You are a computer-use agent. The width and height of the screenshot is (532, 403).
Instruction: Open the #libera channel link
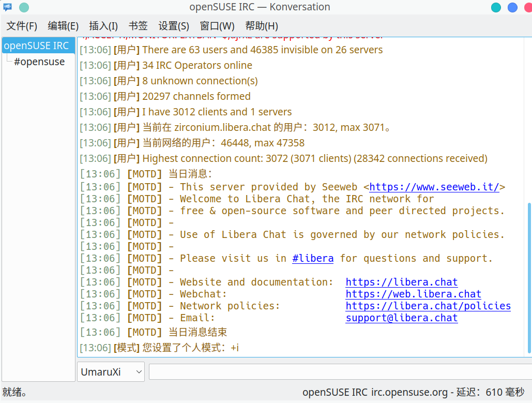pyautogui.click(x=313, y=258)
